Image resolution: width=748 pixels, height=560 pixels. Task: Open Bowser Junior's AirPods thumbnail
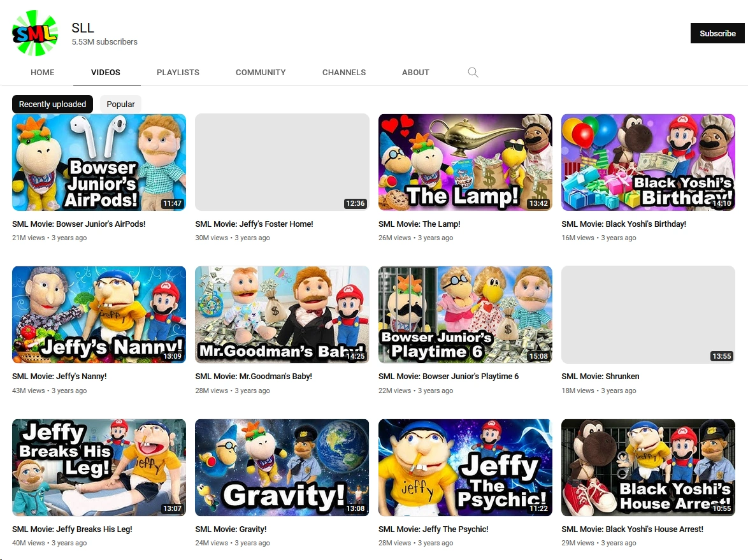tap(99, 162)
